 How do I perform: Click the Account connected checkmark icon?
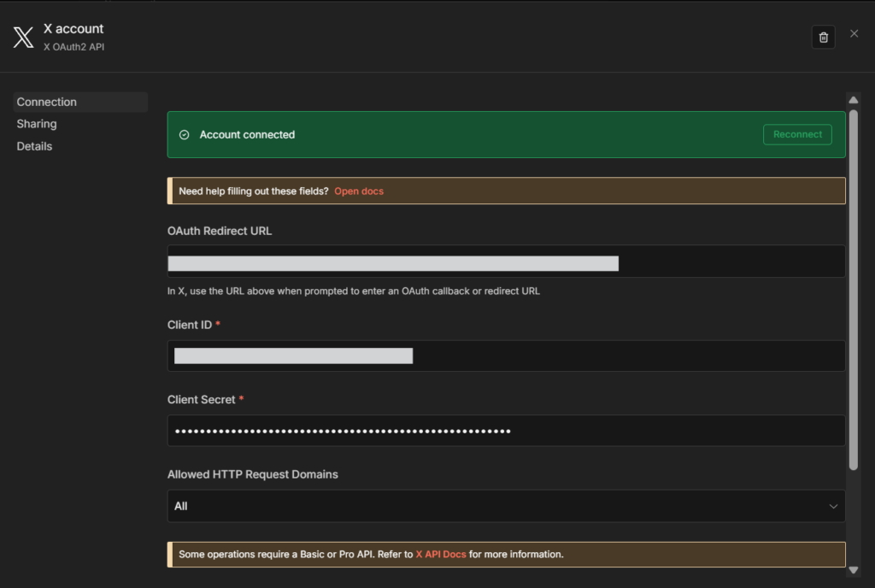click(184, 135)
